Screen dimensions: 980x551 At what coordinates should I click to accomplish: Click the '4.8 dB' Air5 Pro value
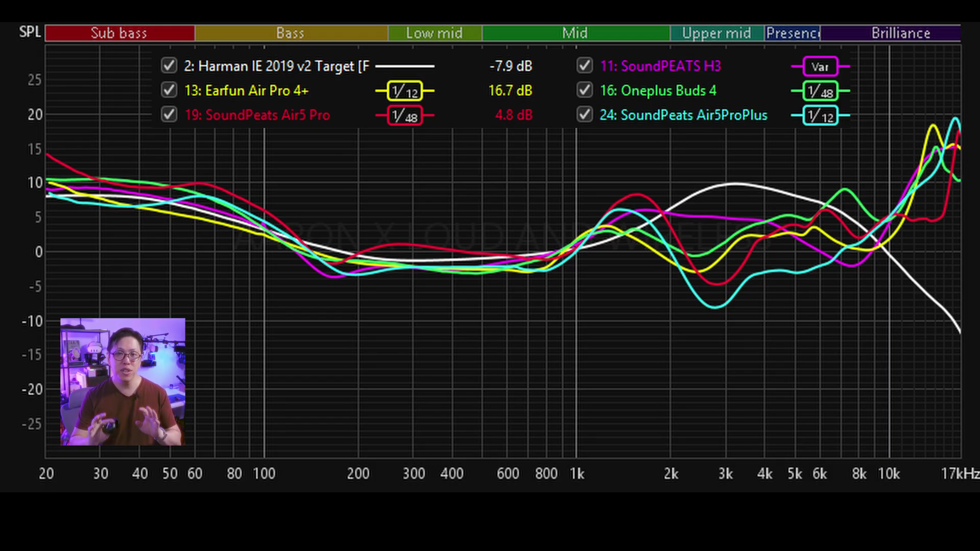pos(514,115)
